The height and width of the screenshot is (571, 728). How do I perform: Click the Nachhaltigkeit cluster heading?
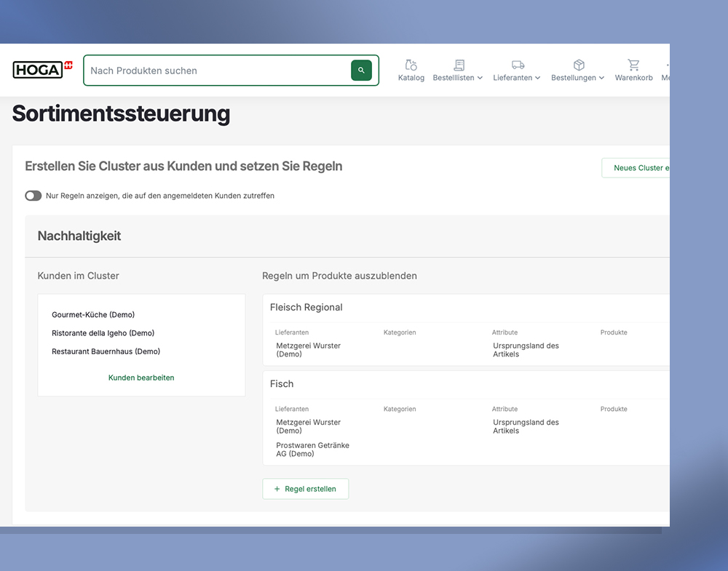click(79, 236)
